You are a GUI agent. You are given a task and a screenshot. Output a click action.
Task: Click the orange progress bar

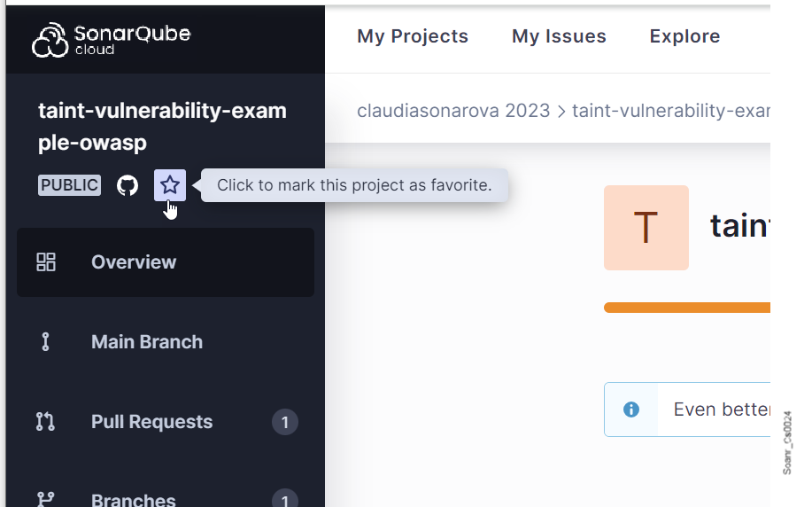pyautogui.click(x=686, y=308)
